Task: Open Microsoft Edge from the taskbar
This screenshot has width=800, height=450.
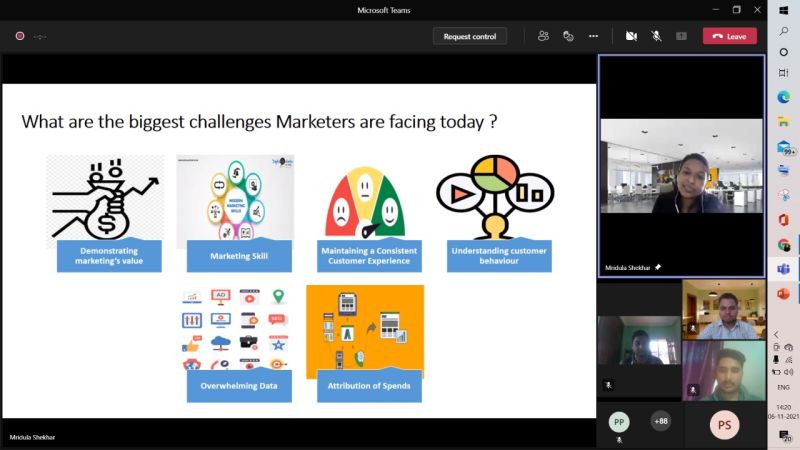Action: (784, 97)
